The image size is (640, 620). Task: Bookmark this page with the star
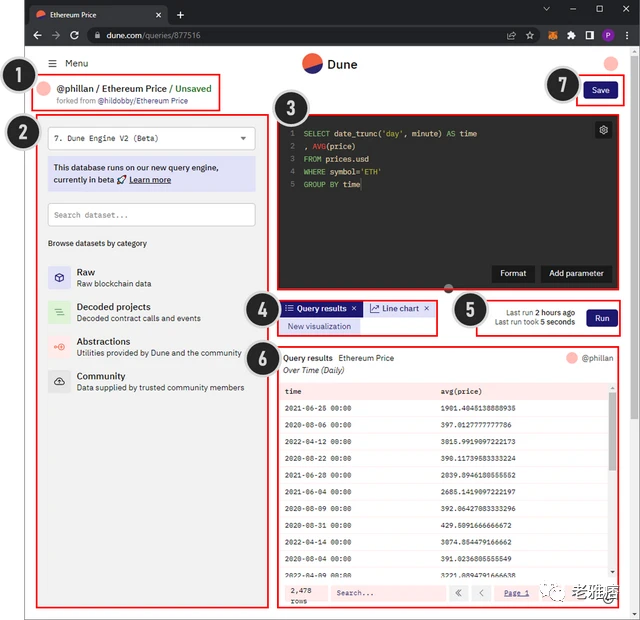(x=530, y=36)
